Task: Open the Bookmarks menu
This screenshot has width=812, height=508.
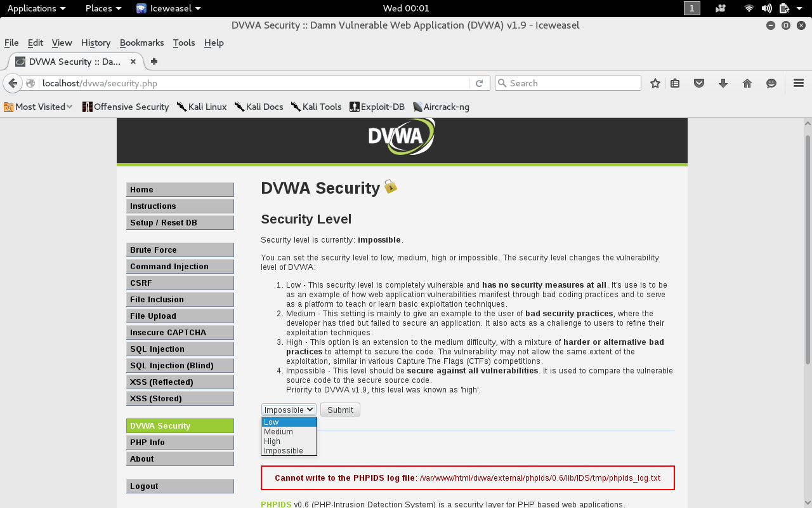Action: click(142, 43)
